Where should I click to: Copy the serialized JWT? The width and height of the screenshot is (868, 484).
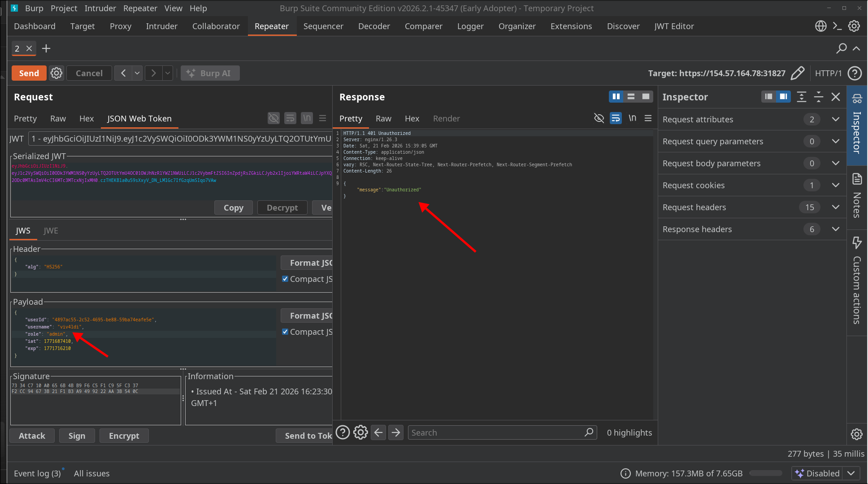coord(233,207)
